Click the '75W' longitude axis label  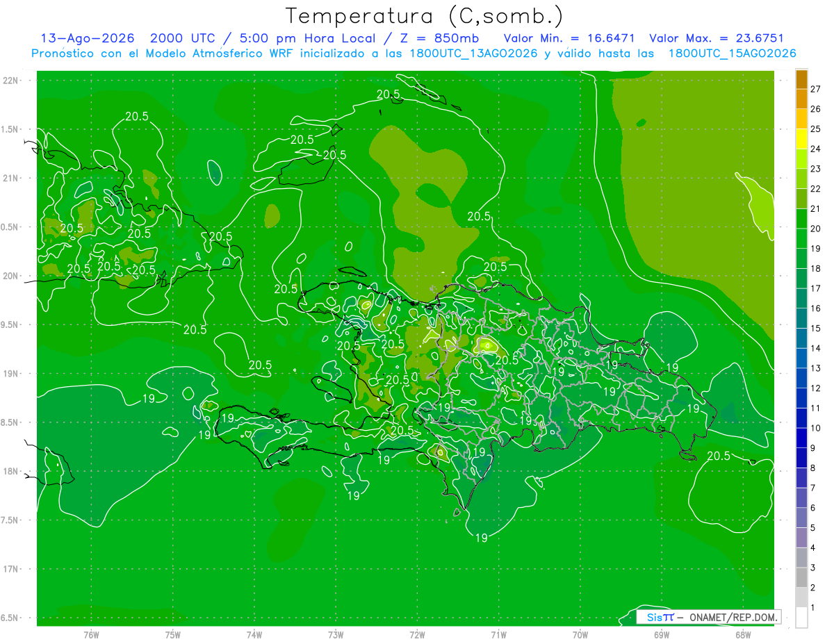click(173, 634)
